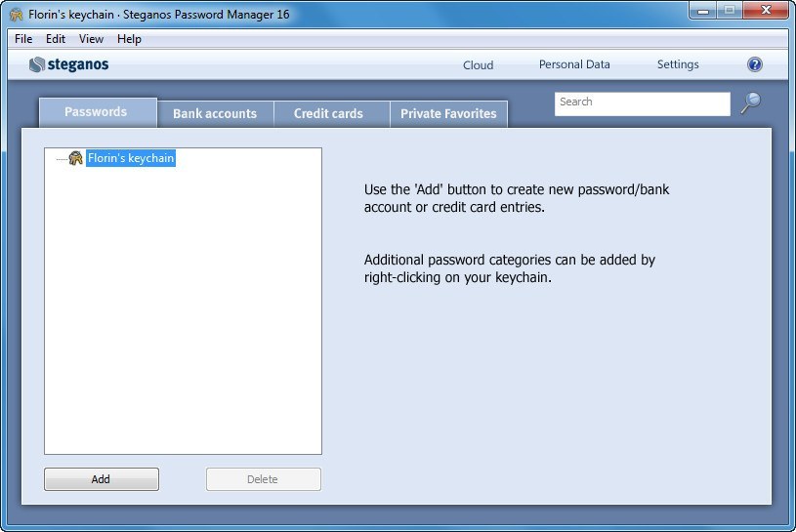Click the keychain icon in the title bar
Image resolution: width=796 pixels, height=532 pixels.
click(x=17, y=15)
